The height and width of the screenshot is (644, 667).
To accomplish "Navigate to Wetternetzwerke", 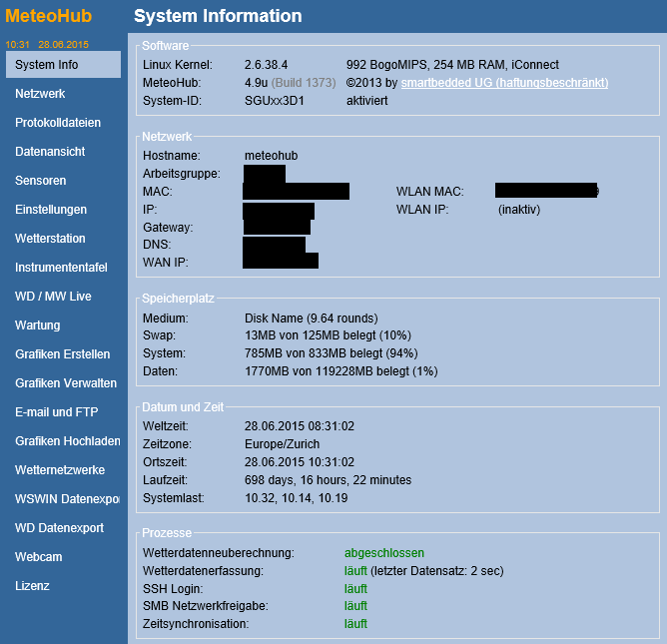I will point(60,470).
